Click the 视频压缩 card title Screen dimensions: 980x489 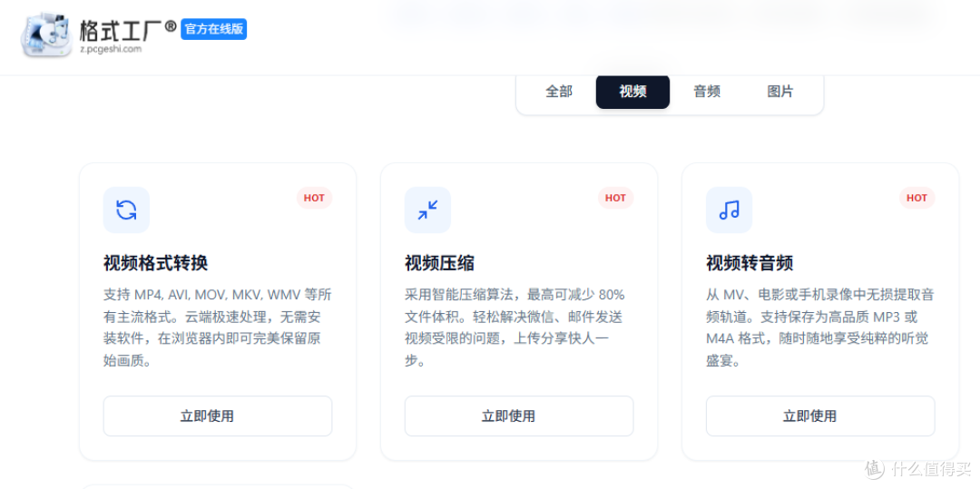pos(439,263)
